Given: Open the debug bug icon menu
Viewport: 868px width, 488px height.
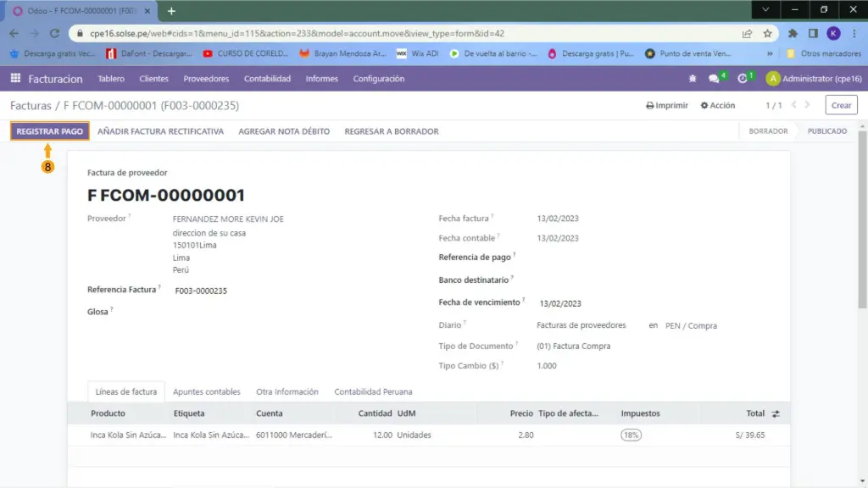Looking at the screenshot, I should click(x=693, y=79).
